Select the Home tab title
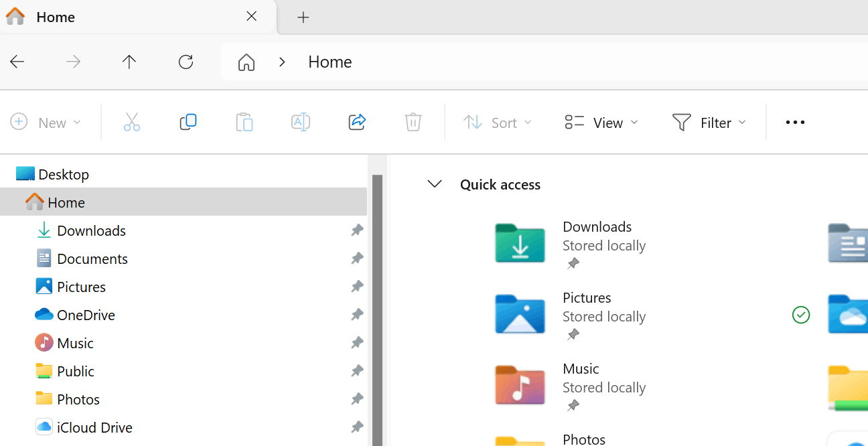Image resolution: width=868 pixels, height=446 pixels. 56,17
